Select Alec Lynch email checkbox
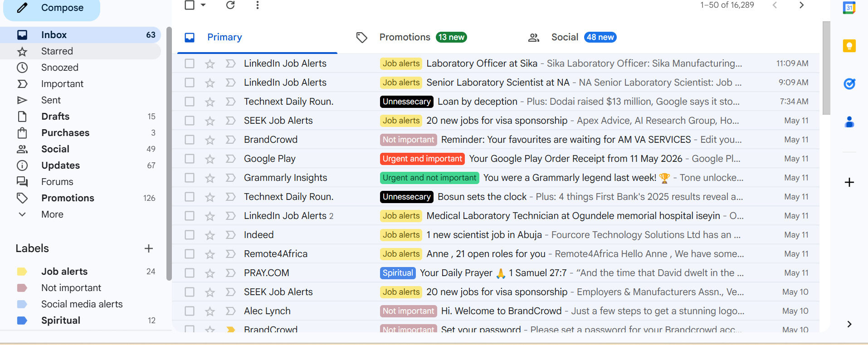Screen dimensions: 868x345 (190, 311)
